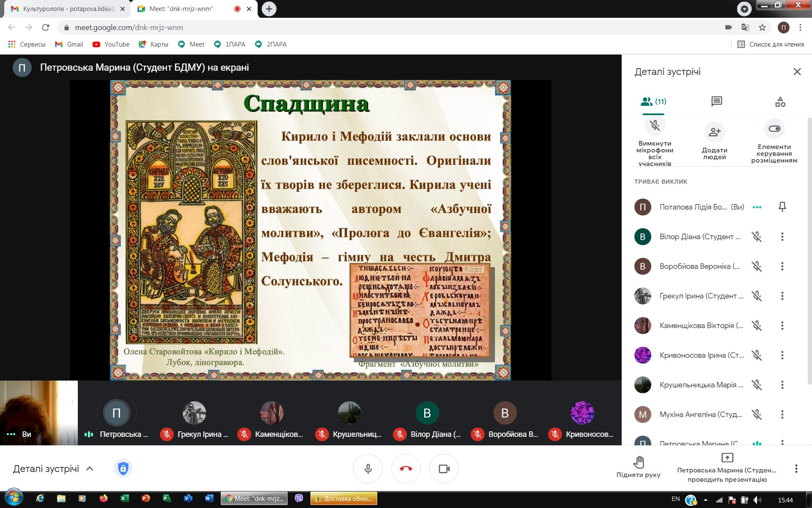The height and width of the screenshot is (508, 812).
Task: Open the Chrome three-dot menu
Action: coord(800,28)
